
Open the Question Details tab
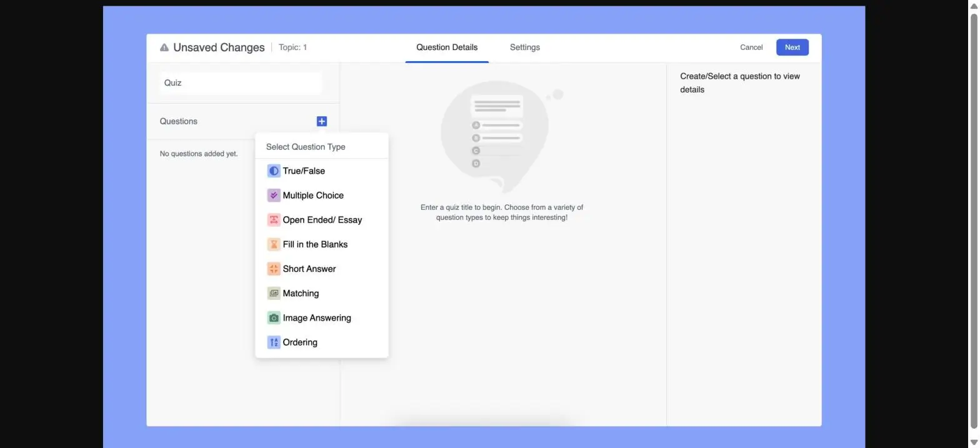pyautogui.click(x=447, y=47)
